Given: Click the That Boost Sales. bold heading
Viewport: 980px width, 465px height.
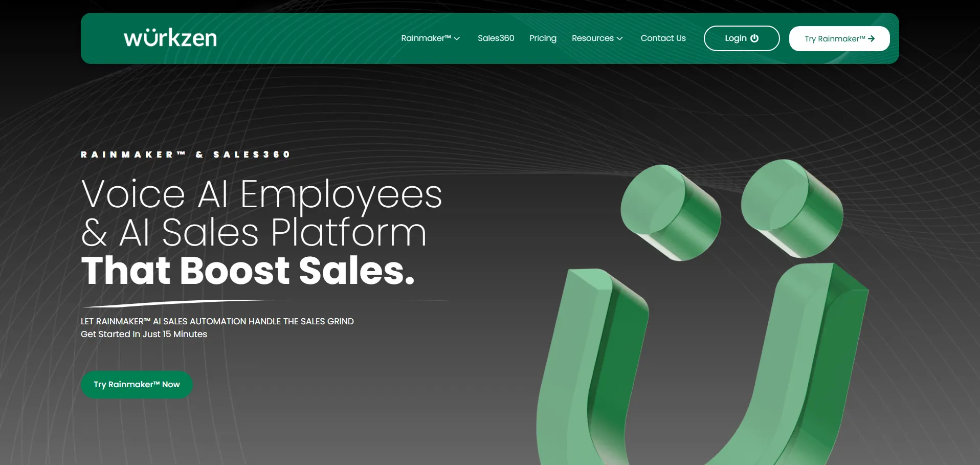Looking at the screenshot, I should pyautogui.click(x=248, y=271).
